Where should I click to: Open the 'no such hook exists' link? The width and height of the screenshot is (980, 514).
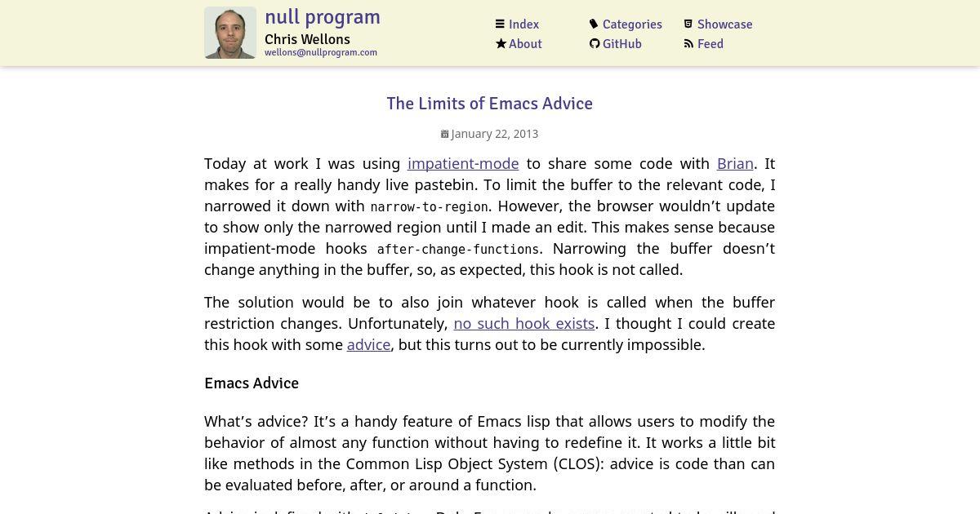point(524,323)
